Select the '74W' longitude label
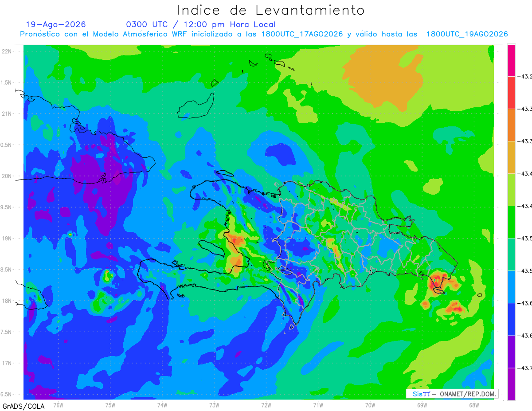Image resolution: width=532 pixels, height=411 pixels. point(162,405)
